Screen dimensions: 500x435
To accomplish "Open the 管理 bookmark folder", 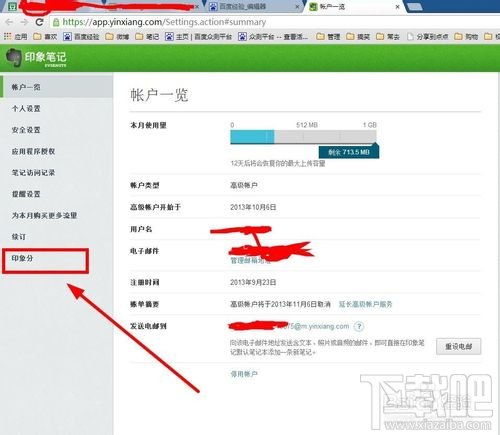I will (328, 36).
